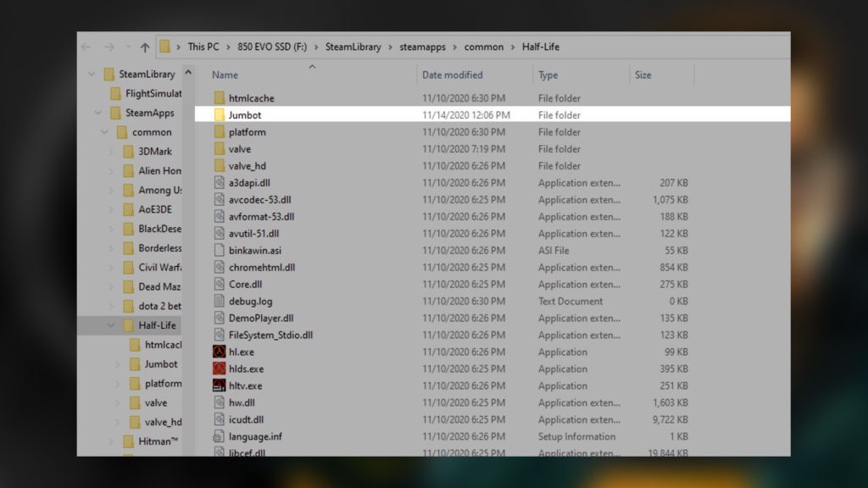Go forward using the Forward arrow
The image size is (868, 488).
click(109, 47)
